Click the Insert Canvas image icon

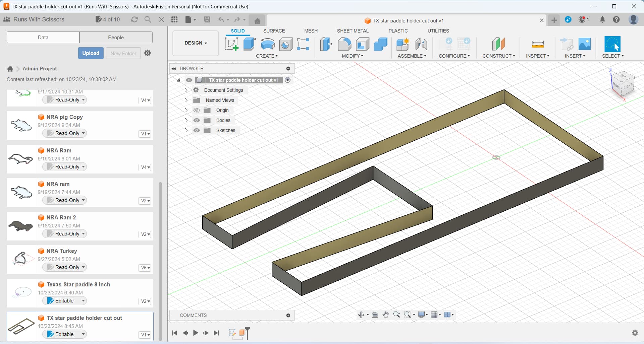(585, 44)
